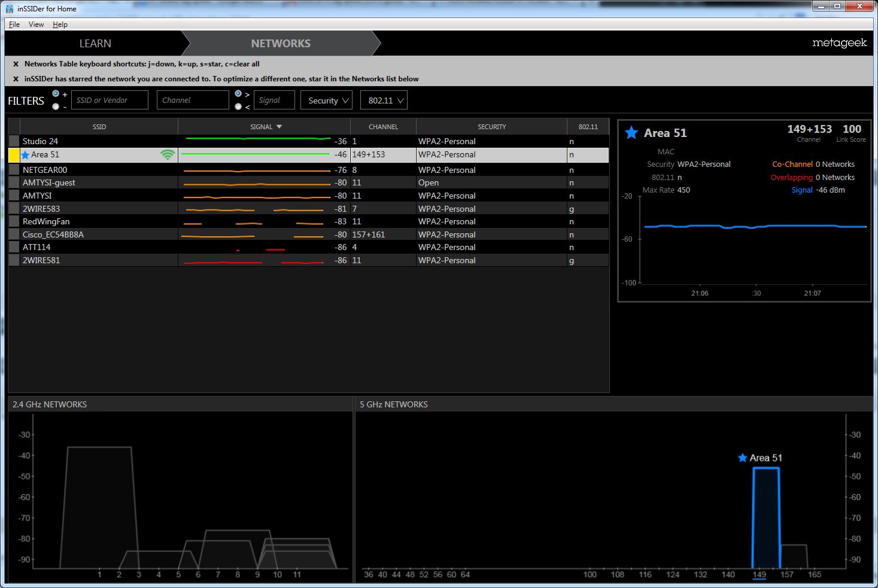Select the minus exclude filter radio
The width and height of the screenshot is (878, 588).
(x=56, y=106)
